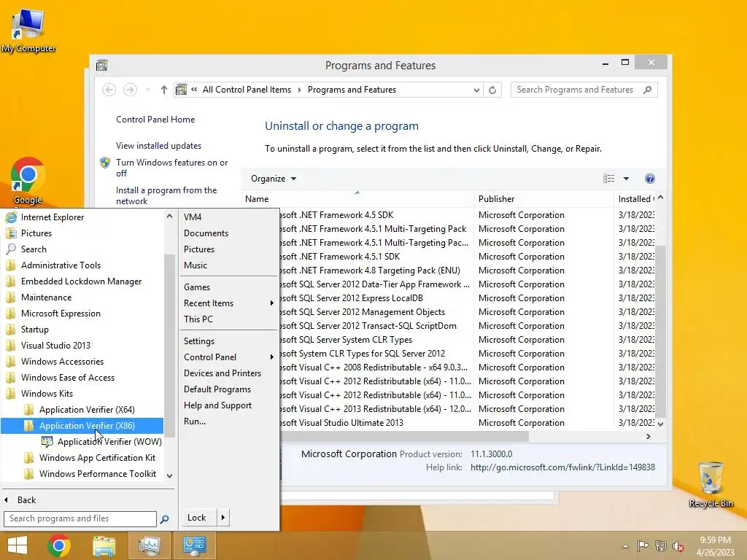Image resolution: width=747 pixels, height=560 pixels.
Task: Open Default Programs
Action: click(217, 389)
